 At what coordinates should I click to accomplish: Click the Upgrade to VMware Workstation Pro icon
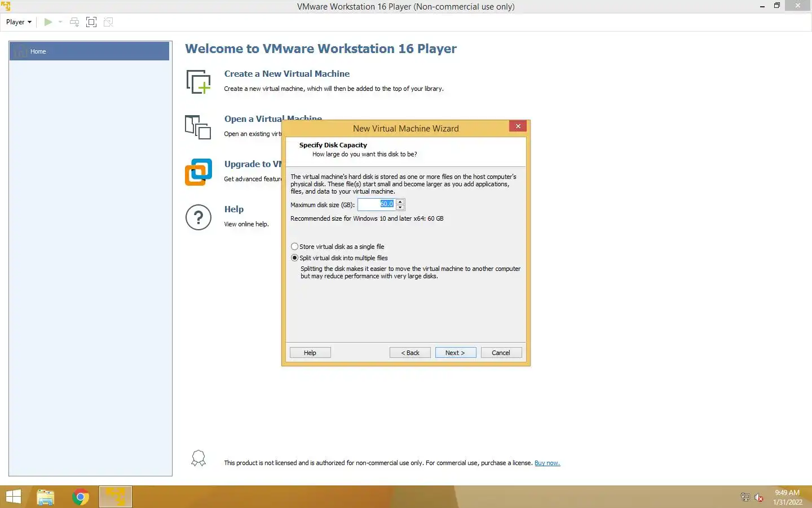198,172
